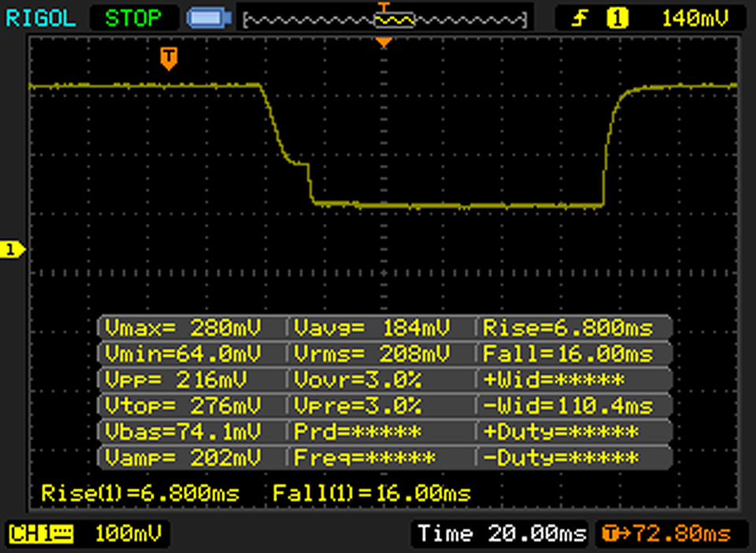Viewport: 756px width, 553px height.
Task: Click the trigger source channel 1 badge
Action: pyautogui.click(x=617, y=18)
